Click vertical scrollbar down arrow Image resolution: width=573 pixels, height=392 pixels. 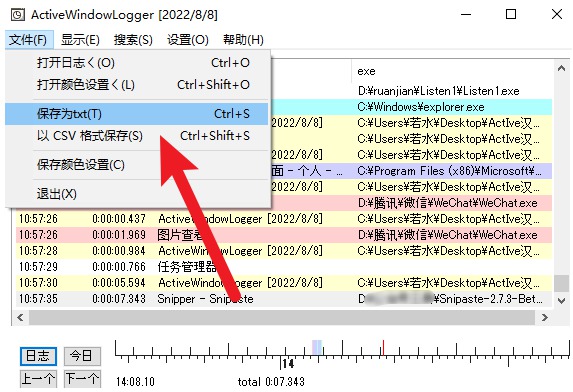[x=561, y=301]
